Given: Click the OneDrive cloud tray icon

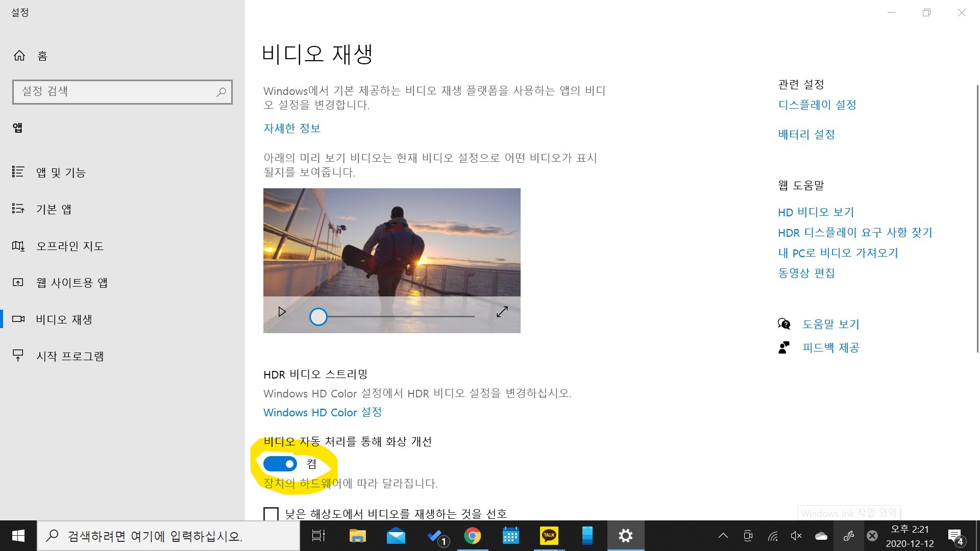Looking at the screenshot, I should click(821, 536).
